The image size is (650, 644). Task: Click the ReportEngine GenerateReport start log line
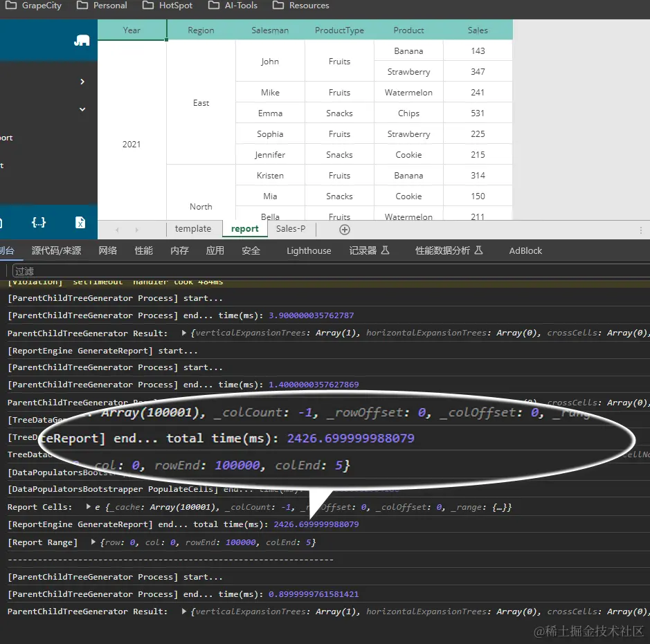103,351
